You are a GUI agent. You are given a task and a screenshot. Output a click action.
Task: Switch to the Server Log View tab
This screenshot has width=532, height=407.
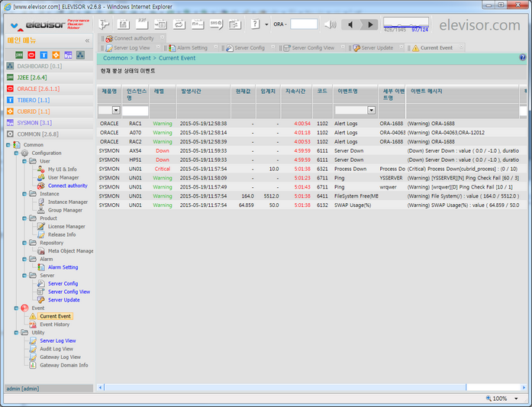click(x=131, y=47)
